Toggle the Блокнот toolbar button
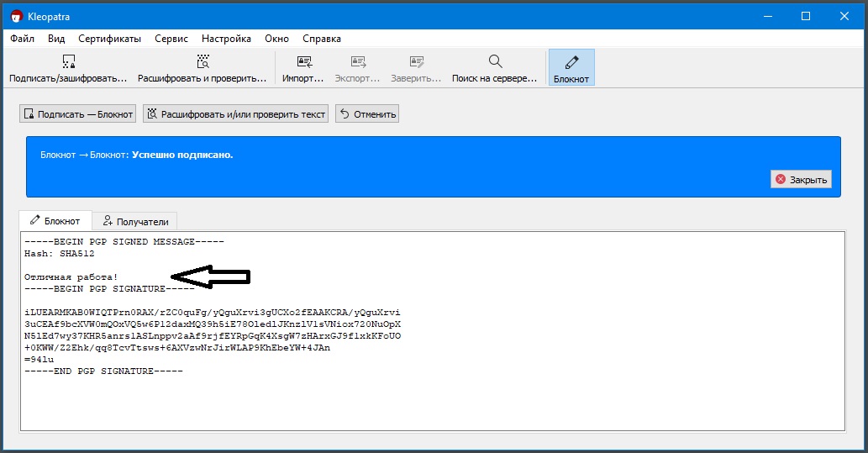 point(571,67)
